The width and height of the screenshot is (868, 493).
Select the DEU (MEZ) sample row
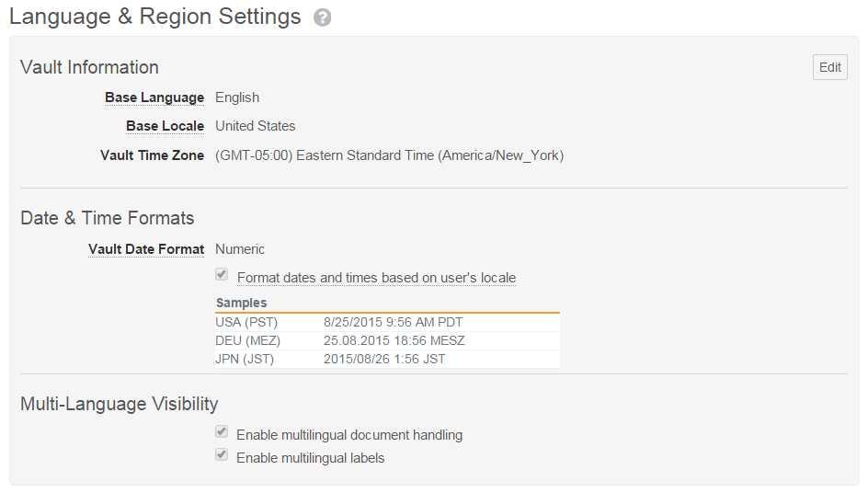pyautogui.click(x=386, y=340)
